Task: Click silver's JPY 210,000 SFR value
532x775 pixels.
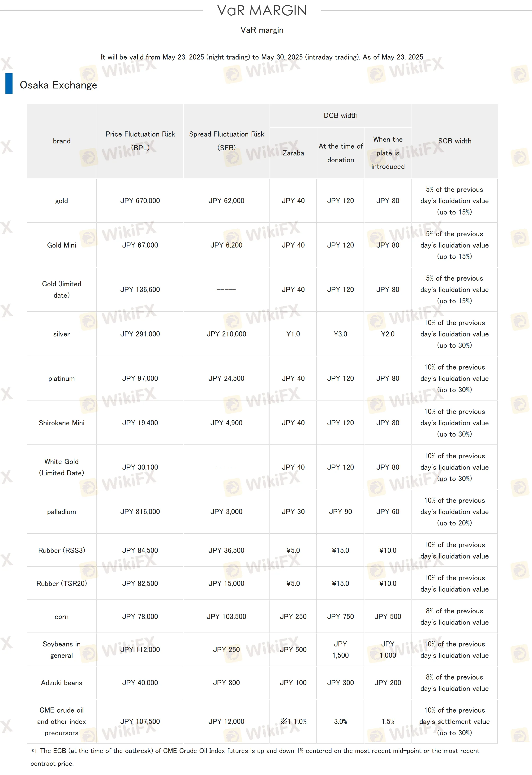Action: click(226, 334)
